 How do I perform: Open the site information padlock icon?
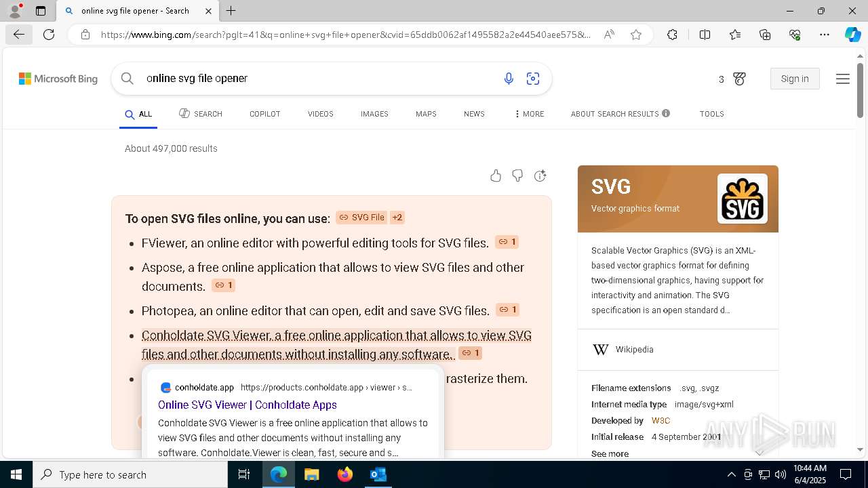[85, 35]
